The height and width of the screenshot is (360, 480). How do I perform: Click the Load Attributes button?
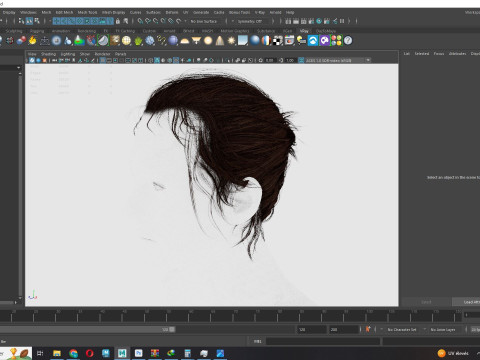coord(467,302)
